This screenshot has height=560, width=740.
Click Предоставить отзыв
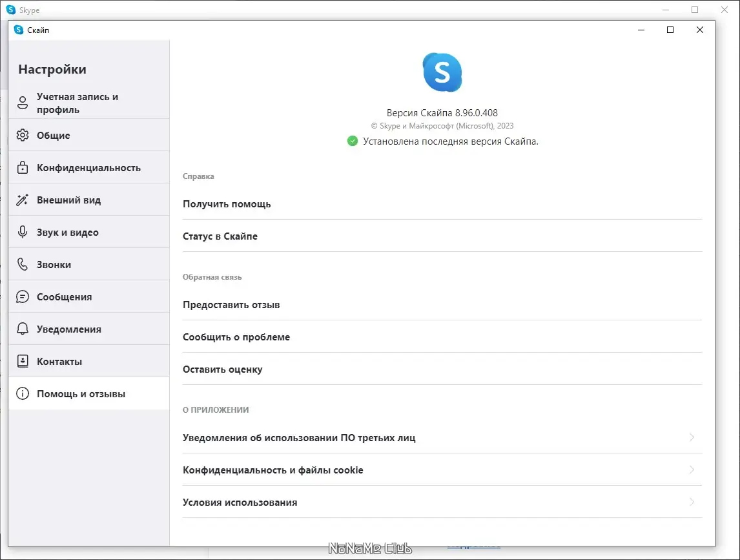[442, 305]
